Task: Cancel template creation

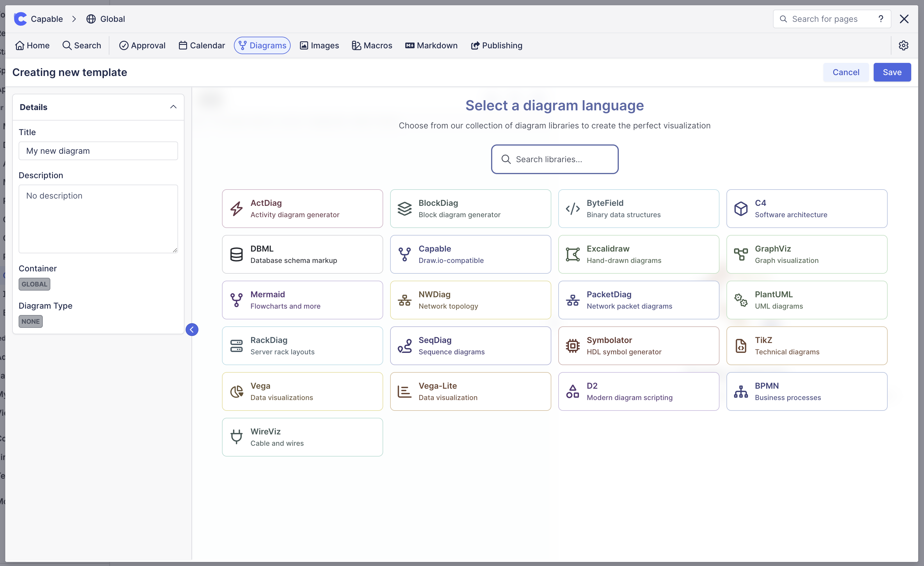Action: tap(846, 72)
